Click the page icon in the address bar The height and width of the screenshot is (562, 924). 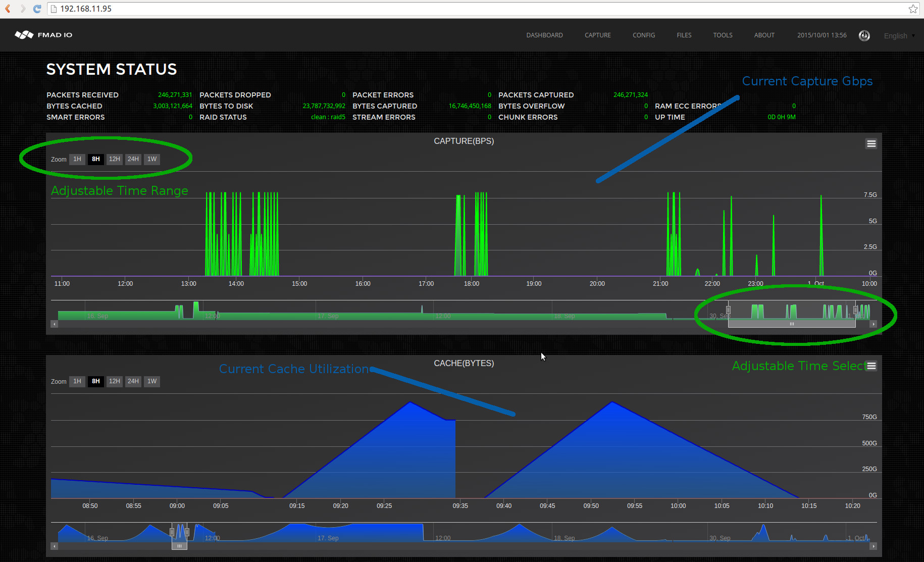point(54,8)
